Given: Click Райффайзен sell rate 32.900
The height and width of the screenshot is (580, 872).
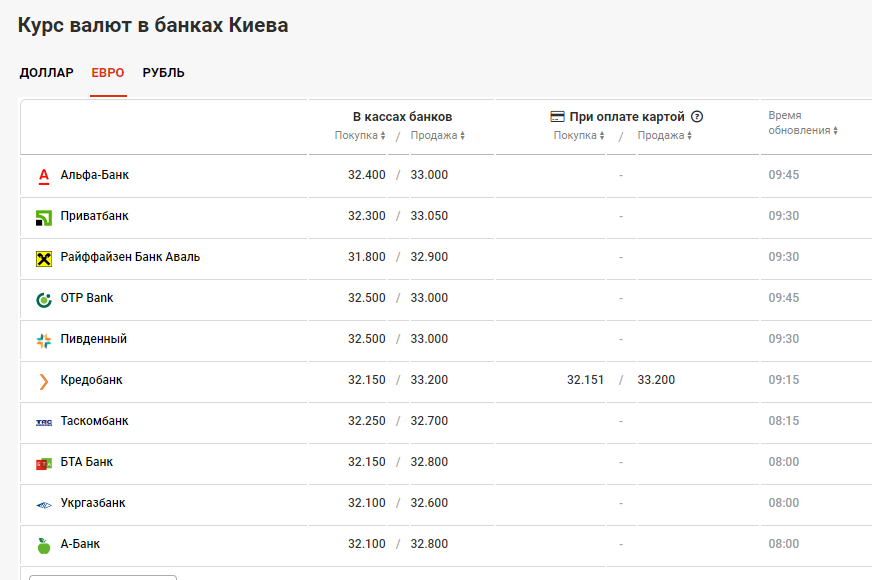Looking at the screenshot, I should [429, 257].
